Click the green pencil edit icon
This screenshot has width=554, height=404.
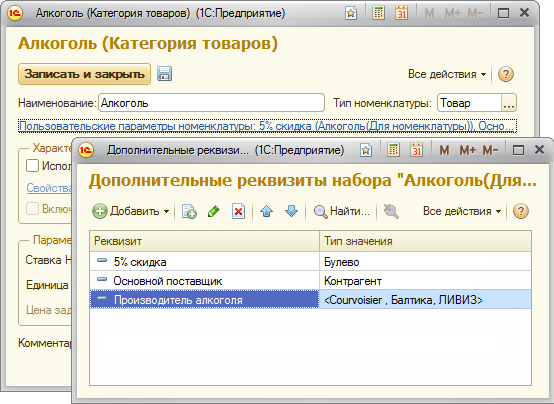[214, 211]
